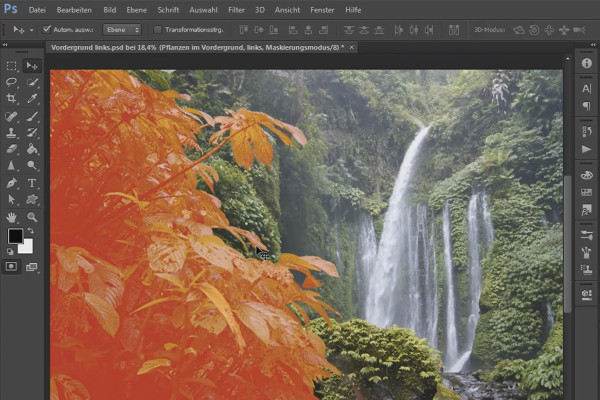Select the Crop tool
Image resolution: width=600 pixels, height=400 pixels.
(11, 98)
